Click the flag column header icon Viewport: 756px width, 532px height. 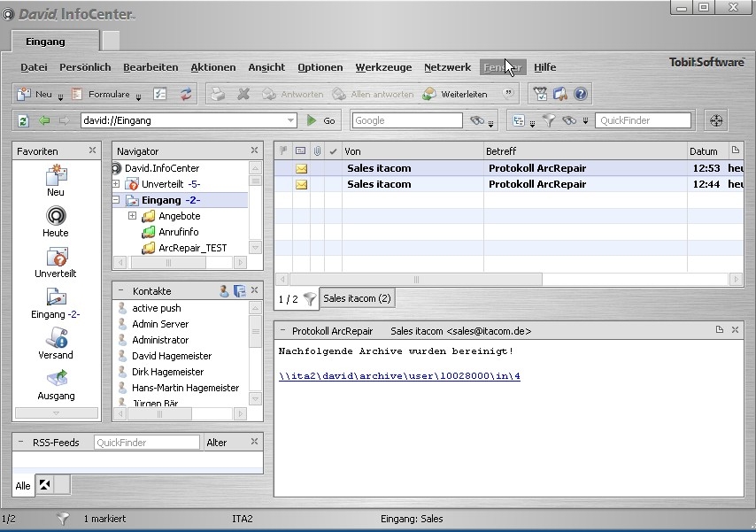(283, 151)
